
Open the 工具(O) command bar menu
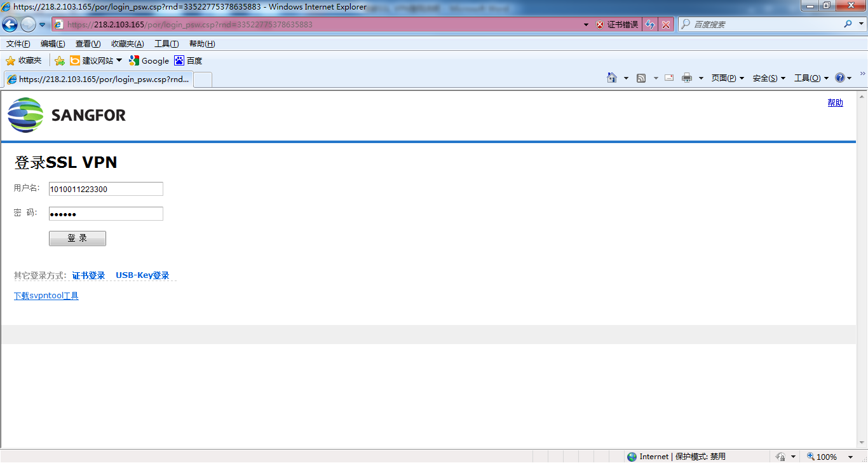pyautogui.click(x=811, y=78)
